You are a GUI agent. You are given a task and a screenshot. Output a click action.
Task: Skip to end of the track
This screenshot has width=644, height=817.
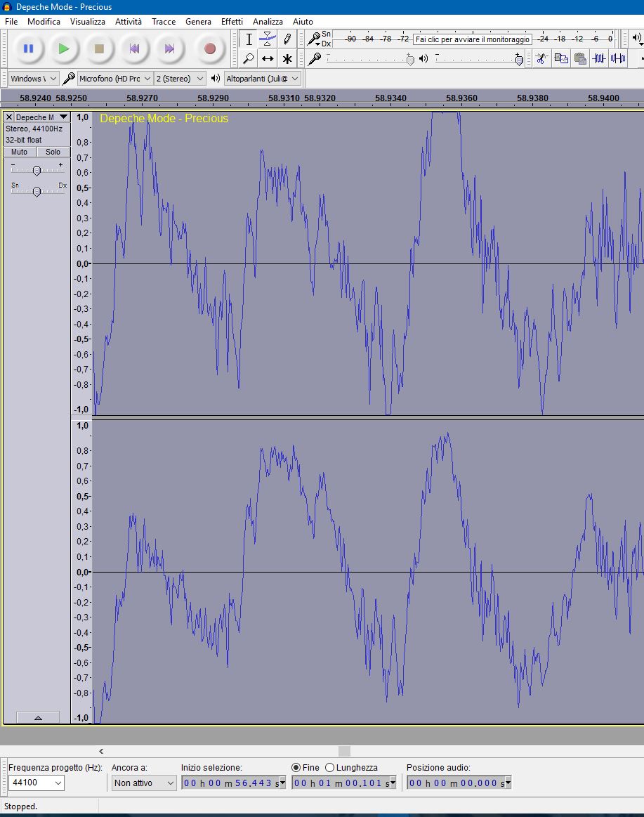(170, 48)
